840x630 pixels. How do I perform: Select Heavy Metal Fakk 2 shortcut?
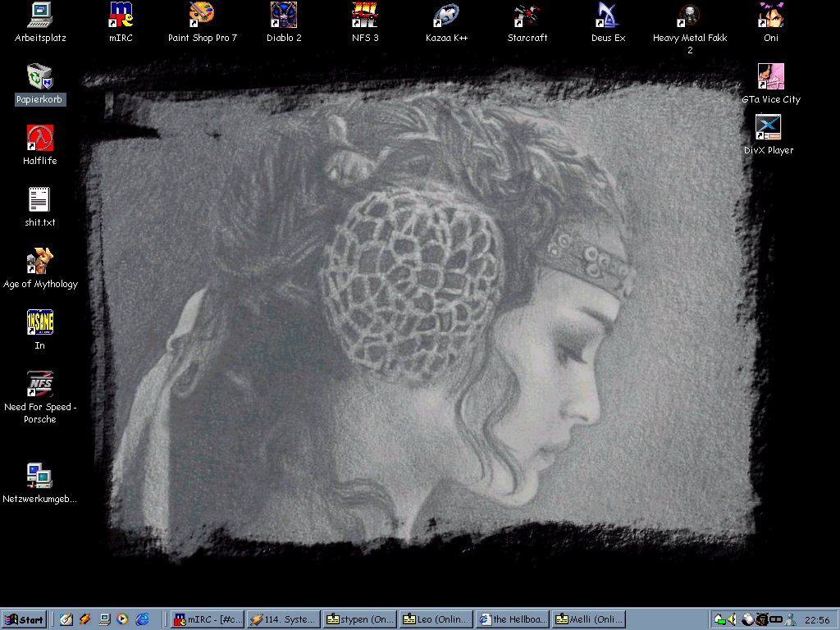(x=690, y=28)
